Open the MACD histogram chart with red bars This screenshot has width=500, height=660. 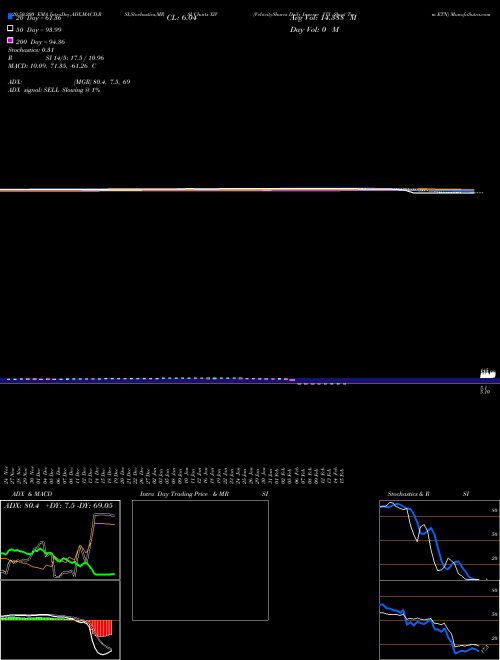click(60, 620)
